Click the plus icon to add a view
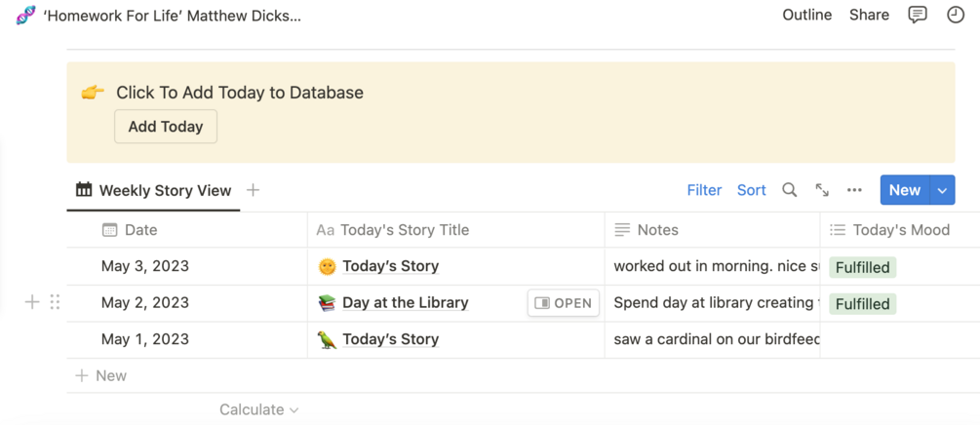 (254, 190)
